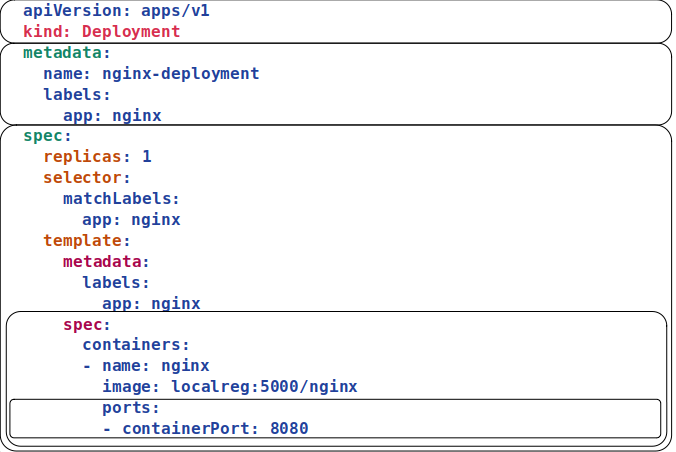Image resolution: width=676 pixels, height=452 pixels.
Task: Select the name: nginx-deployment entry
Action: [151, 74]
